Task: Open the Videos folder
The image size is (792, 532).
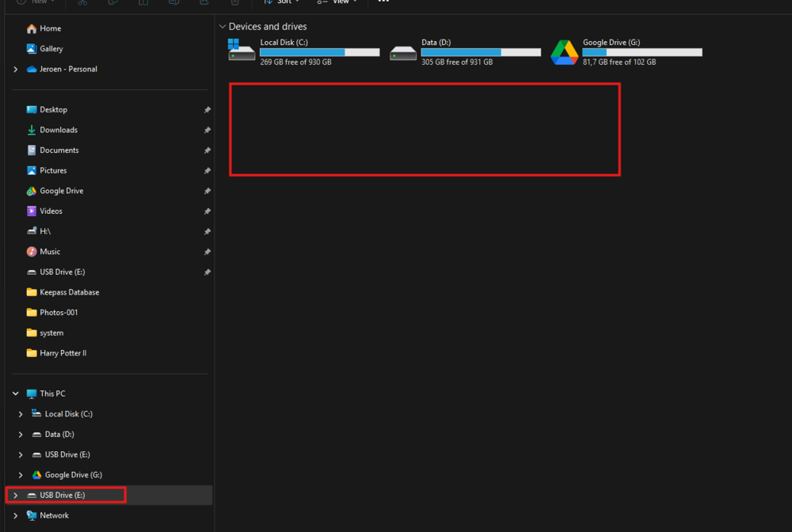Action: pyautogui.click(x=44, y=211)
